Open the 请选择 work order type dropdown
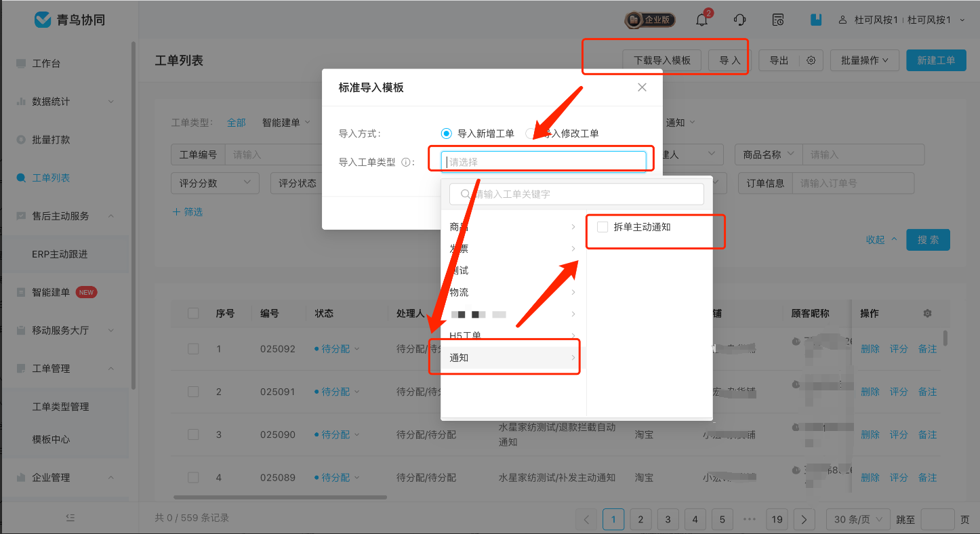 [544, 162]
